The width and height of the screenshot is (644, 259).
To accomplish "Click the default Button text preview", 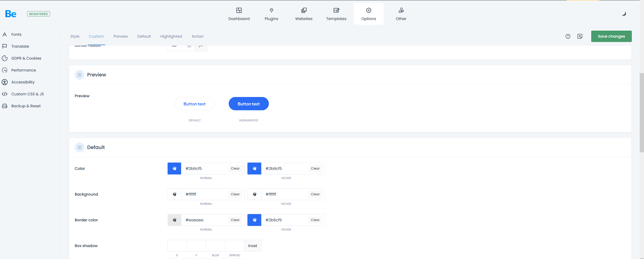I will point(194,104).
